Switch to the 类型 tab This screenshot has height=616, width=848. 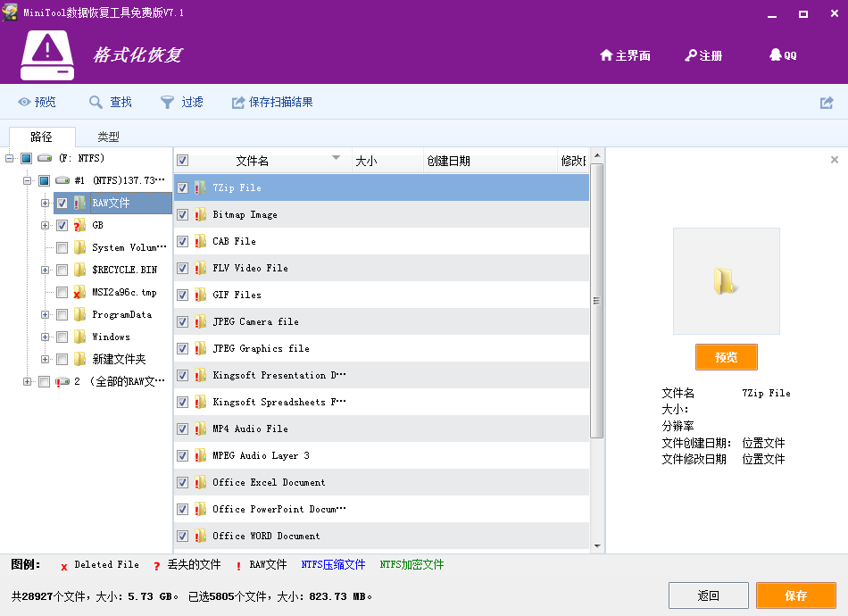108,137
